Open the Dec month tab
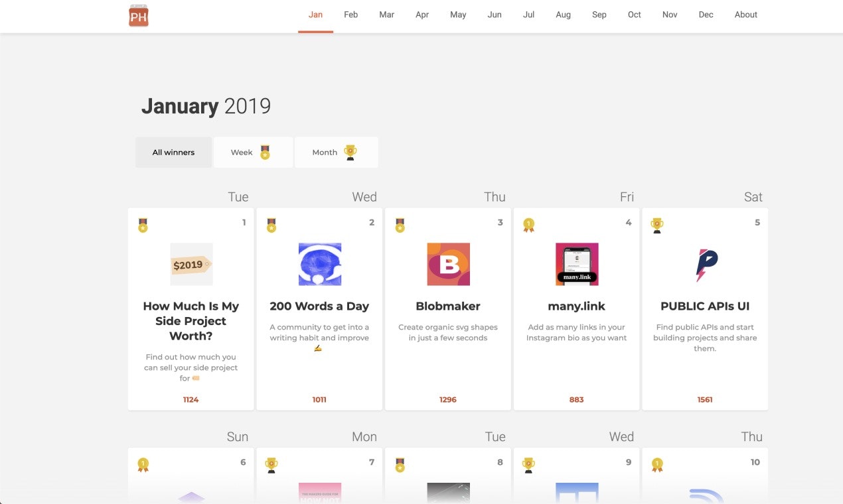This screenshot has height=504, width=843. point(706,14)
